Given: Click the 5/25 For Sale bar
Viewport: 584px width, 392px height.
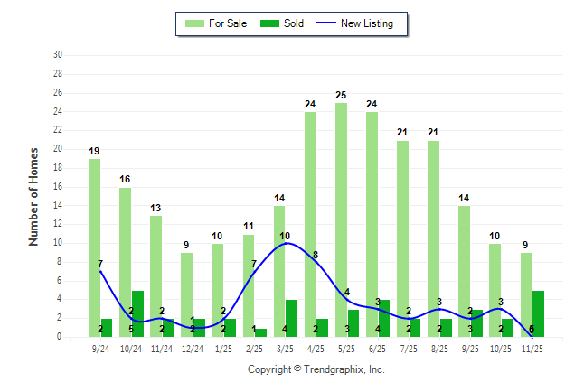Looking at the screenshot, I should click(341, 219).
